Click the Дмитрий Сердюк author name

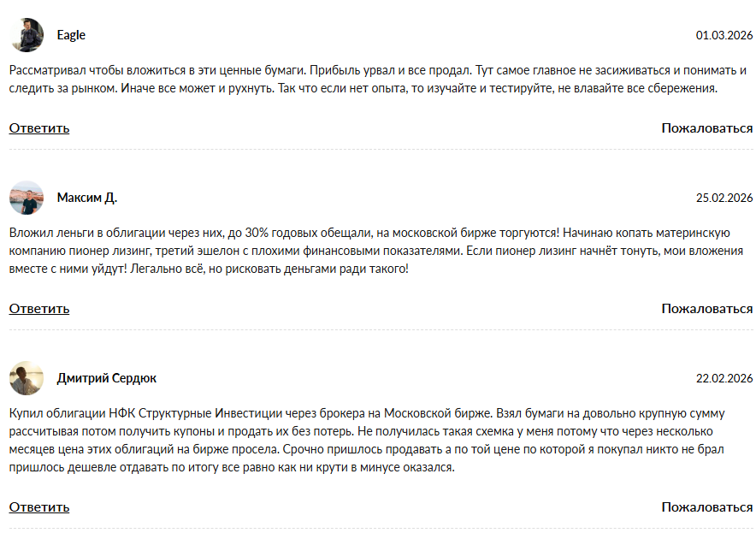point(106,378)
